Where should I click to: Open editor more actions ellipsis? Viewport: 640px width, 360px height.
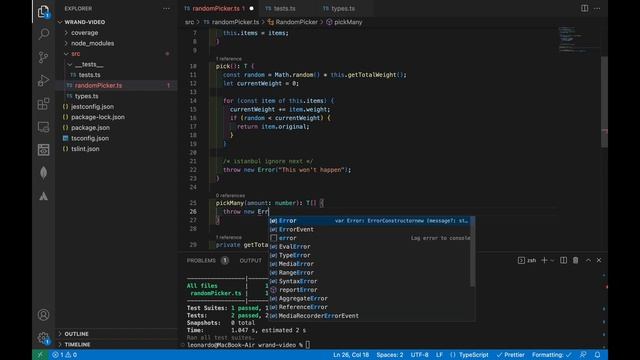click(597, 8)
